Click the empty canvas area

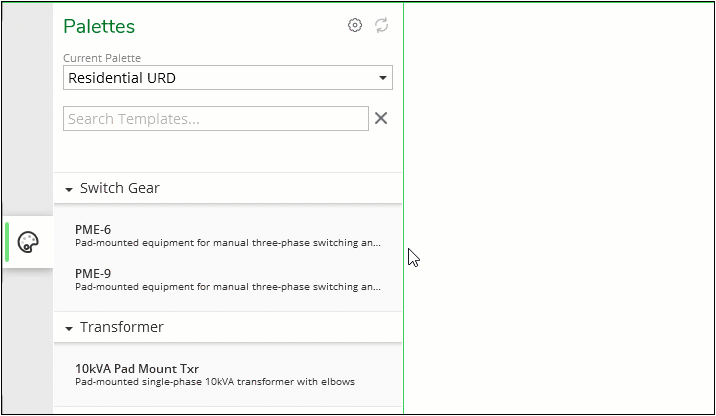click(559, 208)
